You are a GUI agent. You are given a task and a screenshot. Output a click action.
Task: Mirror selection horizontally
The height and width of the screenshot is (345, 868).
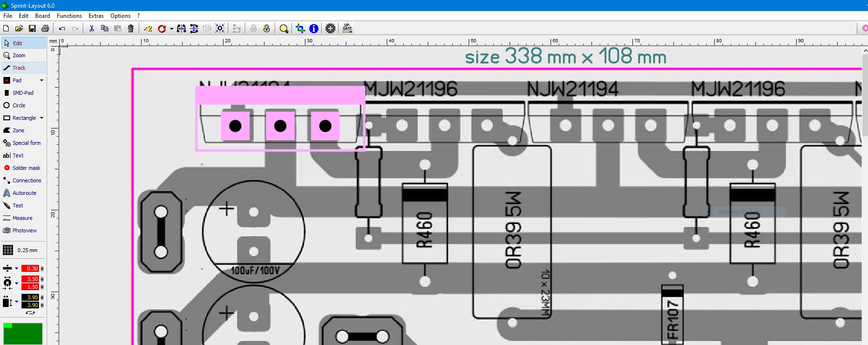point(181,28)
